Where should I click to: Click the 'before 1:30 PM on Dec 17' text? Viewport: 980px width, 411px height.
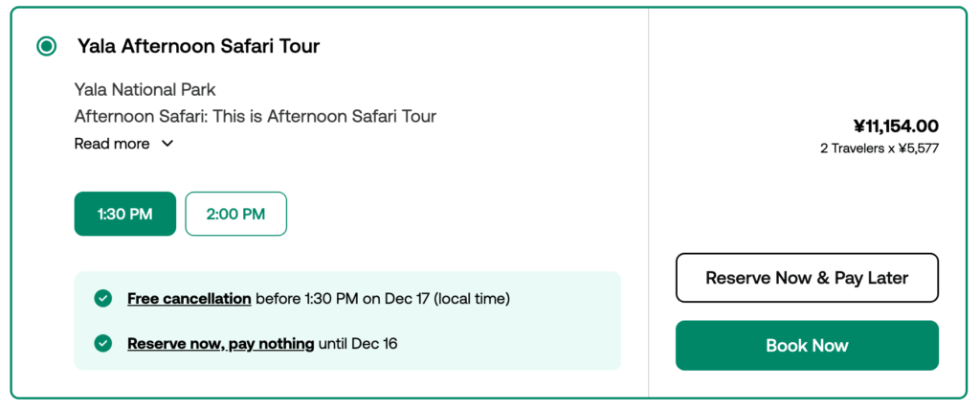pyautogui.click(x=382, y=299)
